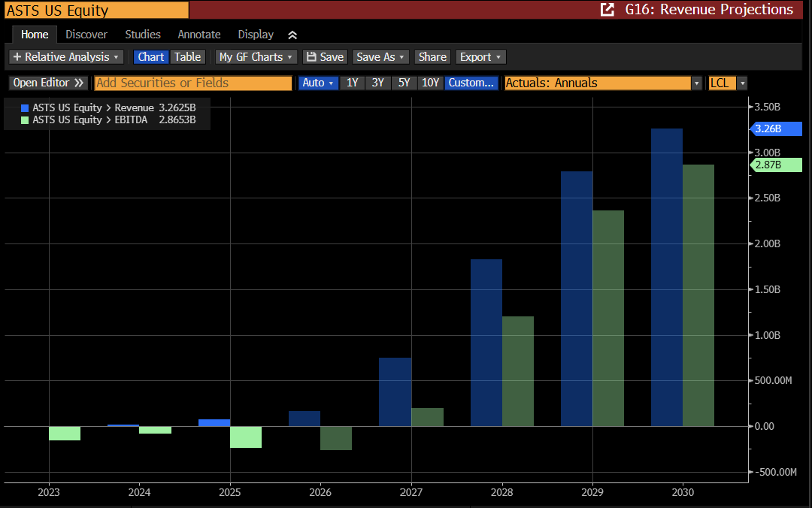Image resolution: width=812 pixels, height=508 pixels.
Task: Click the EBITDA 2.8653B legend entry
Action: 108,119
